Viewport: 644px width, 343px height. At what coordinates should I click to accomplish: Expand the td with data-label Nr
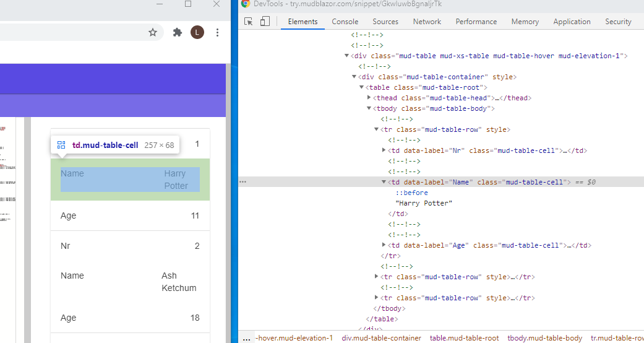pyautogui.click(x=384, y=150)
